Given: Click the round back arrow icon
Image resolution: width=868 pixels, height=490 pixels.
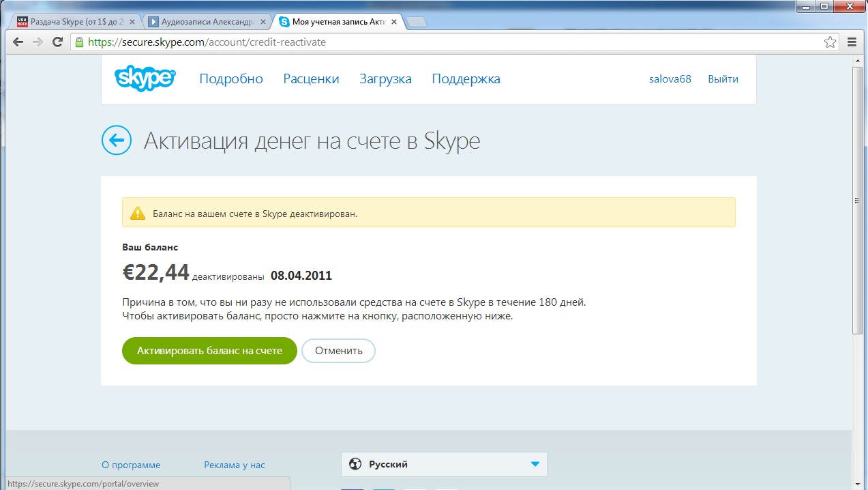Looking at the screenshot, I should (x=117, y=141).
